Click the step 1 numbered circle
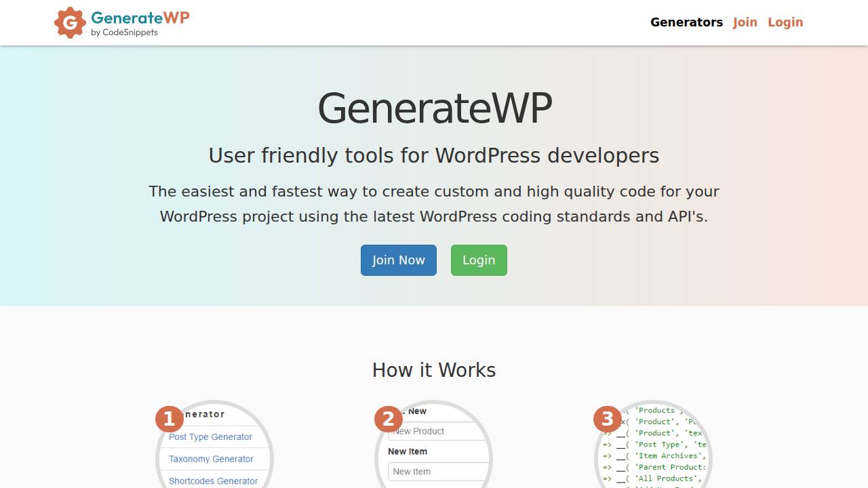868x488 pixels. coord(170,419)
